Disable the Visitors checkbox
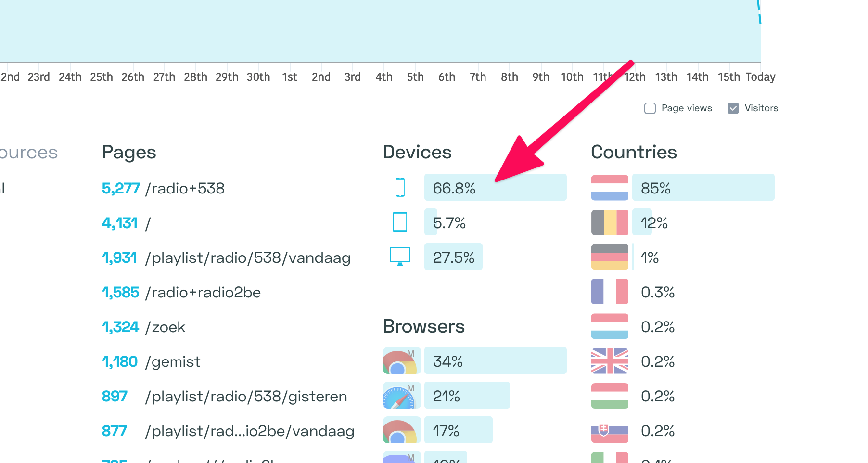Screen dimensions: 868x463 pos(733,108)
